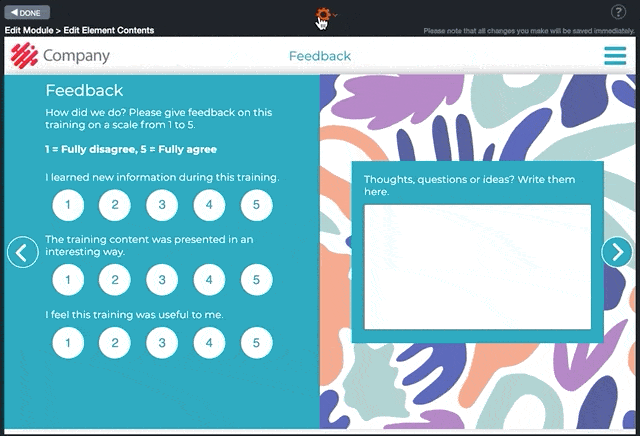Click '1 = Fully disagree, 5 = Fully agree'

click(x=131, y=149)
